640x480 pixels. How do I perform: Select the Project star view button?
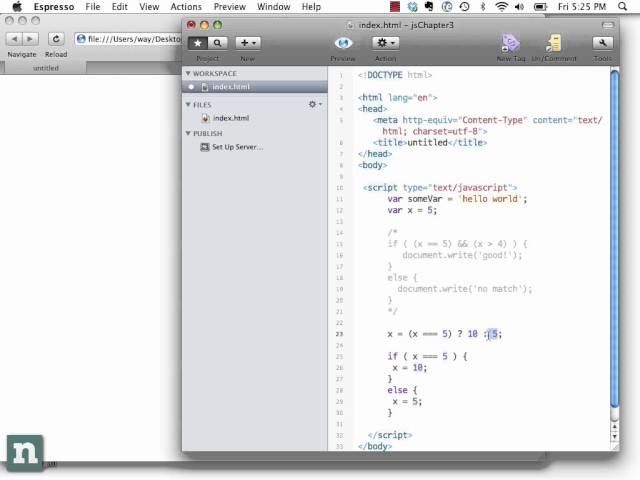point(198,43)
